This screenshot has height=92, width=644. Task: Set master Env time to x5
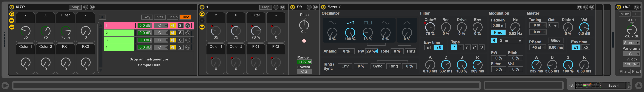[585, 47]
